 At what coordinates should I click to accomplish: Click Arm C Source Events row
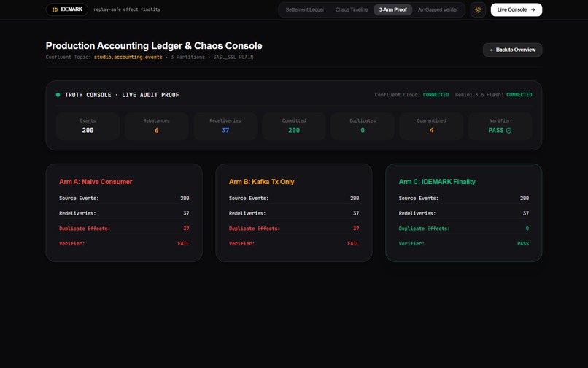coord(464,199)
